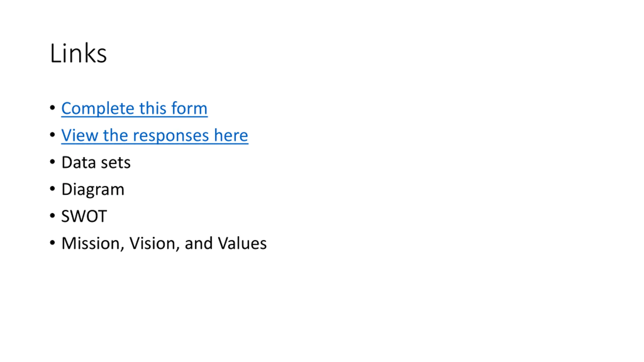
Task: Select the "SWOT" bullet text
Action: point(84,216)
